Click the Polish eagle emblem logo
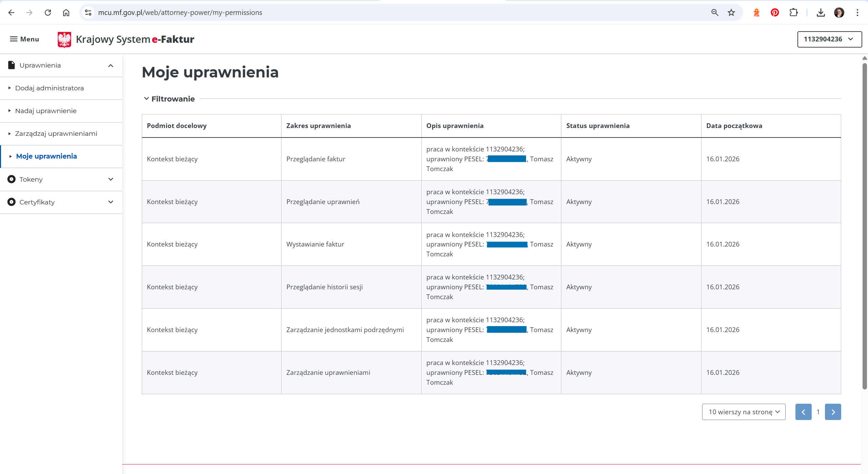This screenshot has height=474, width=868. (x=64, y=39)
